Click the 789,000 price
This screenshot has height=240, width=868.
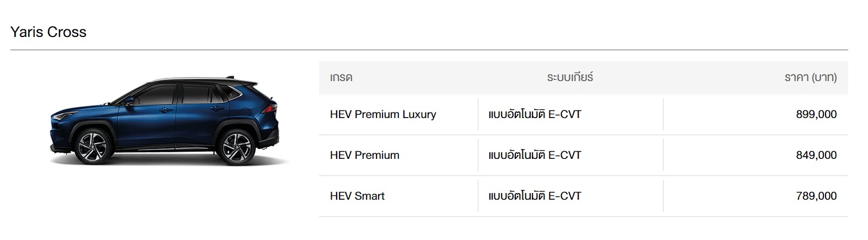pos(816,196)
